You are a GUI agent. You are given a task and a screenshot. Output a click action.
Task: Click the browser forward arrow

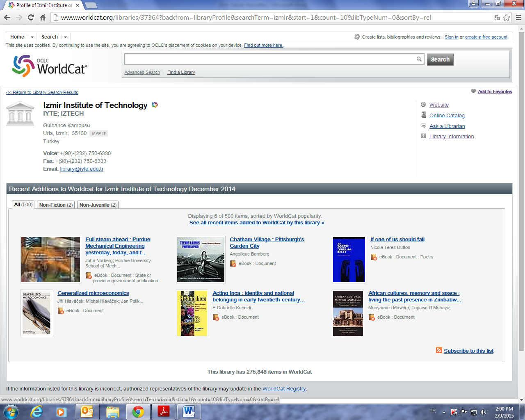click(x=19, y=17)
